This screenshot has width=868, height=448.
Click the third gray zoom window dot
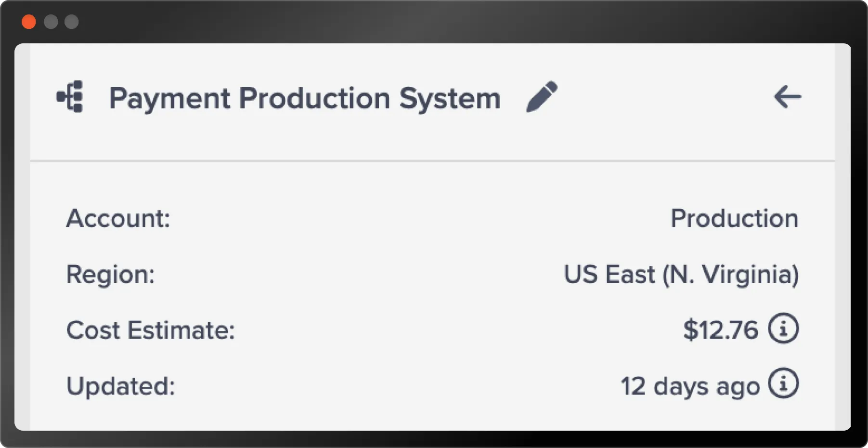tap(72, 22)
